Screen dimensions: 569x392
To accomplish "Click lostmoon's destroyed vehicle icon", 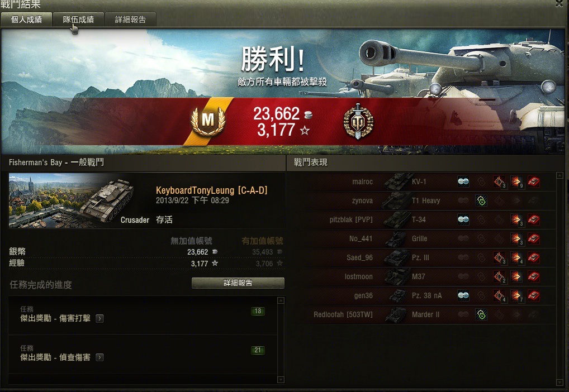I will [533, 276].
